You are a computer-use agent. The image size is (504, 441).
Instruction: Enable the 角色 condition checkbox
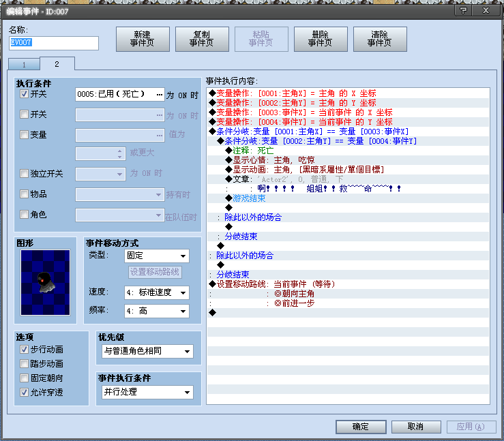pyautogui.click(x=24, y=214)
